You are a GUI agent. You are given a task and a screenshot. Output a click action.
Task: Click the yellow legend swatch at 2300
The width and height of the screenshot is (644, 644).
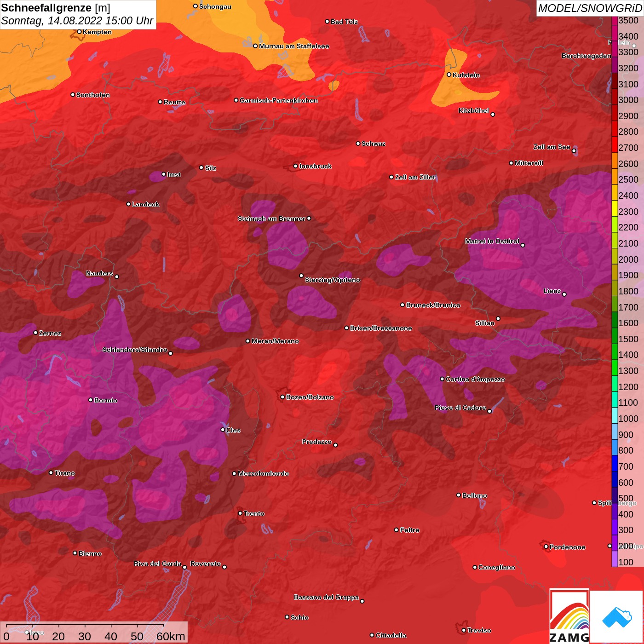pyautogui.click(x=615, y=208)
